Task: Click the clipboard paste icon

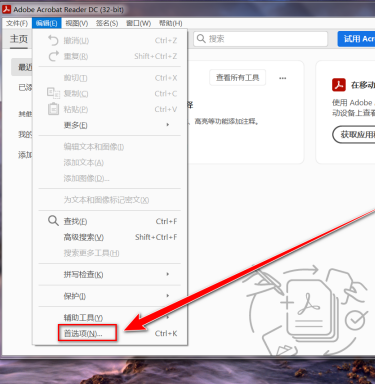Action: tap(53, 109)
